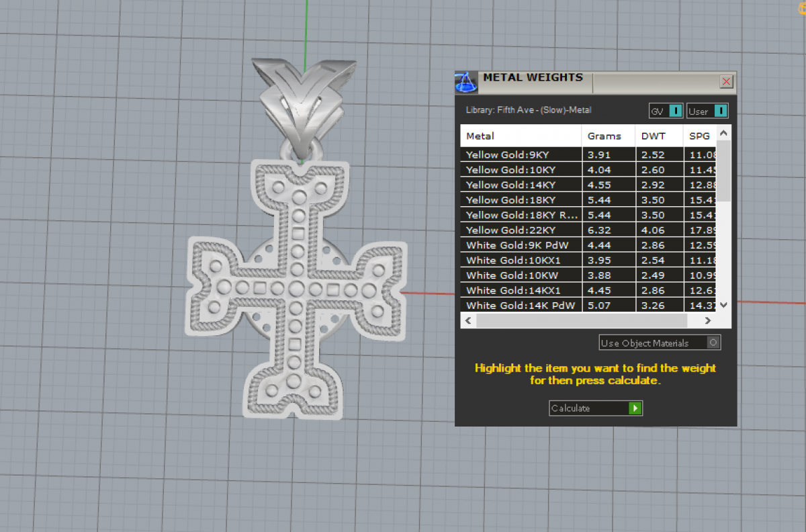Click the Metal Weights scale icon
806x532 pixels.
466,83
